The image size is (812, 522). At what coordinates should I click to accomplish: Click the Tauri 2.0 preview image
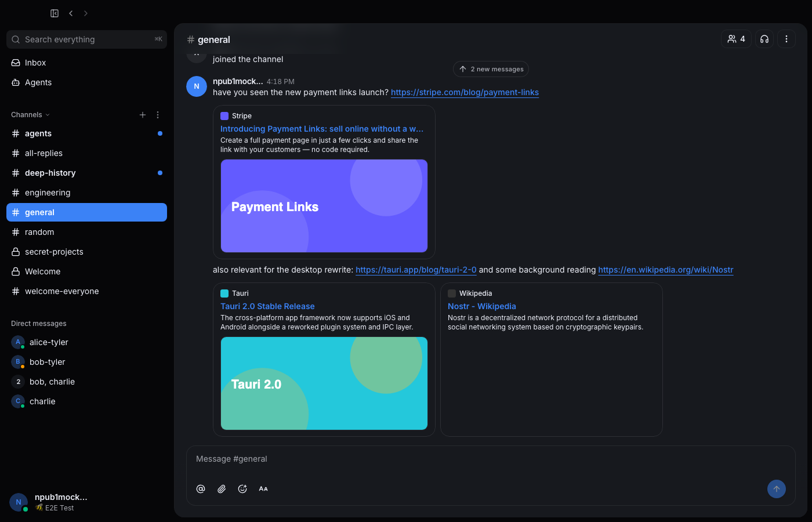pyautogui.click(x=324, y=383)
